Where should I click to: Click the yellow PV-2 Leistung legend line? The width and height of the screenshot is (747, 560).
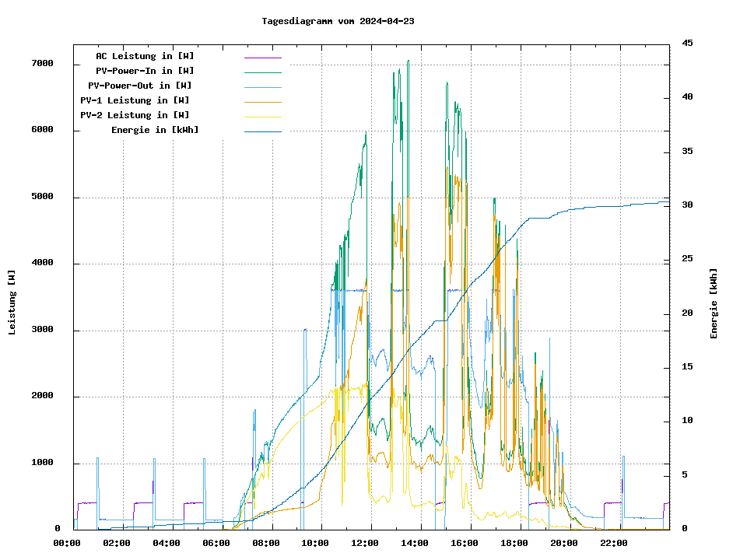(x=263, y=117)
